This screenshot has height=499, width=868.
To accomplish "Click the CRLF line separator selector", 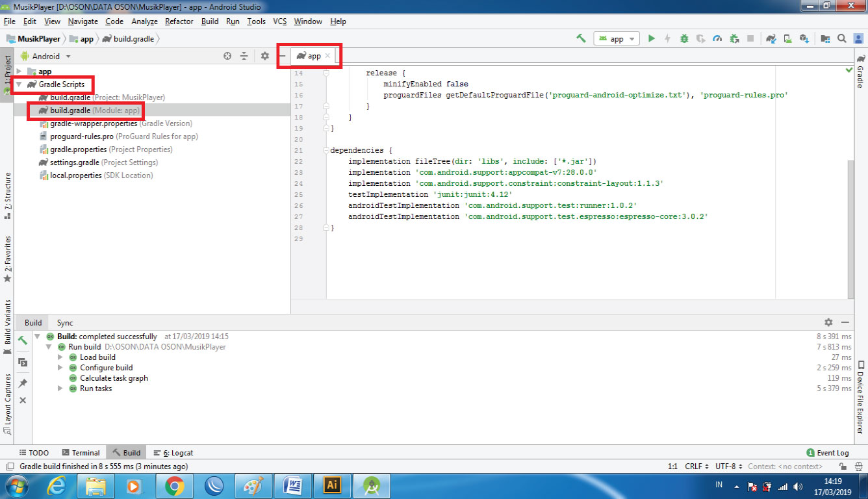I will click(696, 467).
